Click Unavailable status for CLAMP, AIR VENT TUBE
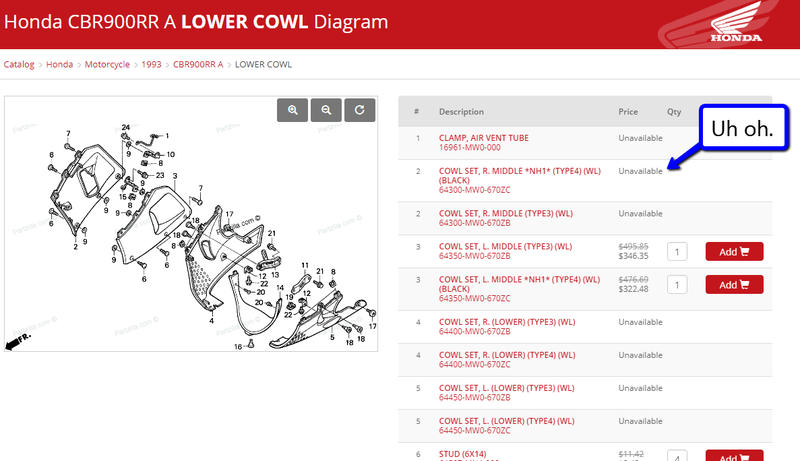The height and width of the screenshot is (461, 800). click(640, 138)
